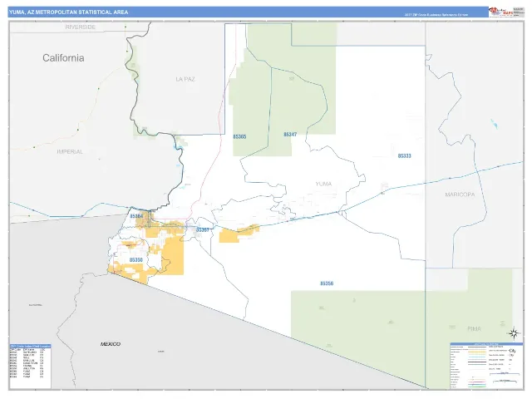This screenshot has height=399, width=532.
Task: Click the edition subtitle text in the title bar
Action: [x=436, y=15]
